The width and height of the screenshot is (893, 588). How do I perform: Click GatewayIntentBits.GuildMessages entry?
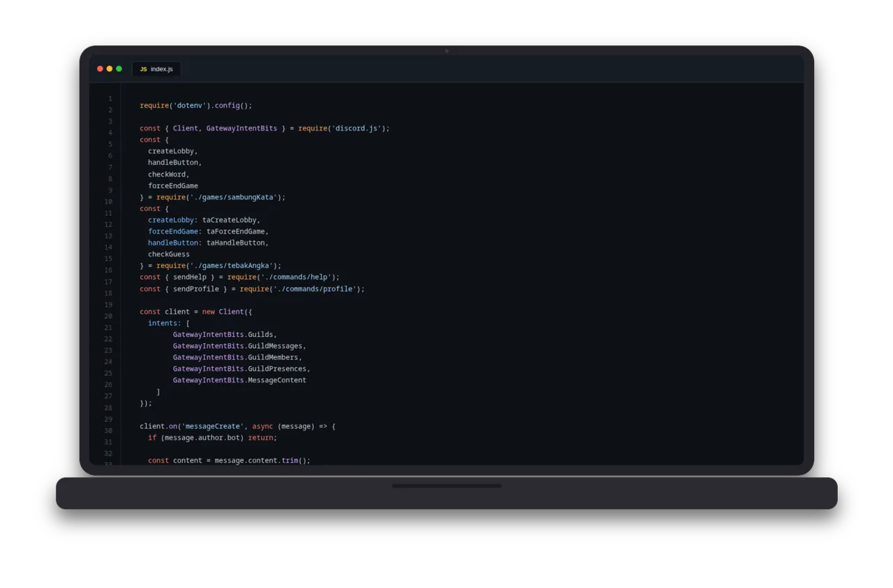tap(238, 346)
